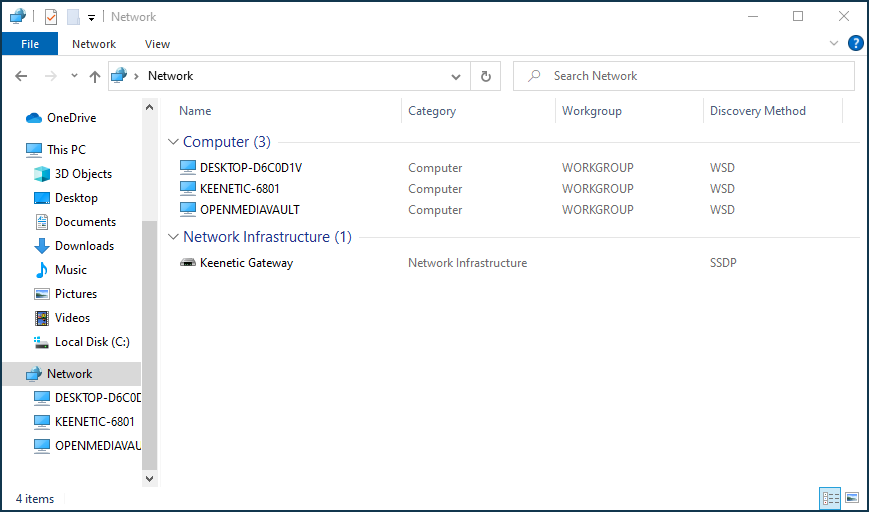Click WORKGROUP cell for OPENMEDIAVAULT row

tap(597, 209)
